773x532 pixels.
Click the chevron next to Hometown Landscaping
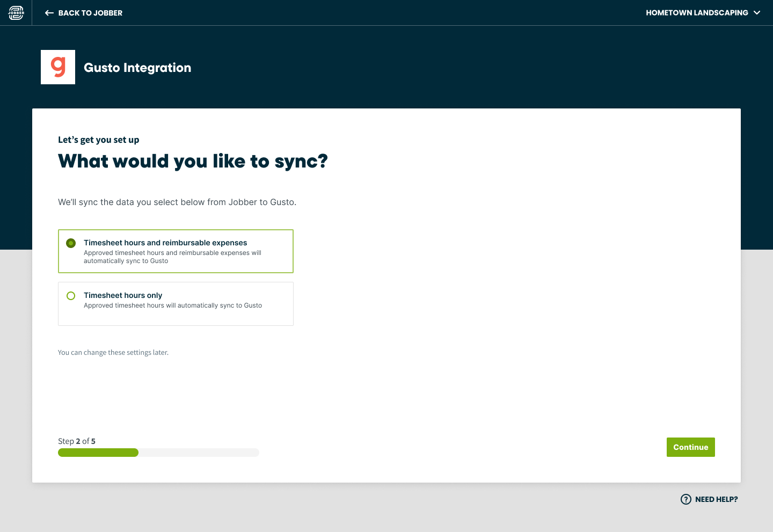point(757,13)
